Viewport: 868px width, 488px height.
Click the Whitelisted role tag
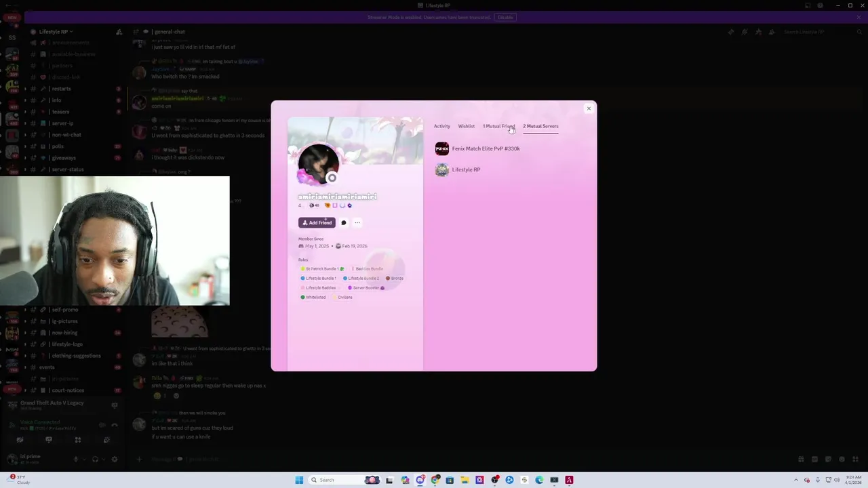tap(313, 297)
